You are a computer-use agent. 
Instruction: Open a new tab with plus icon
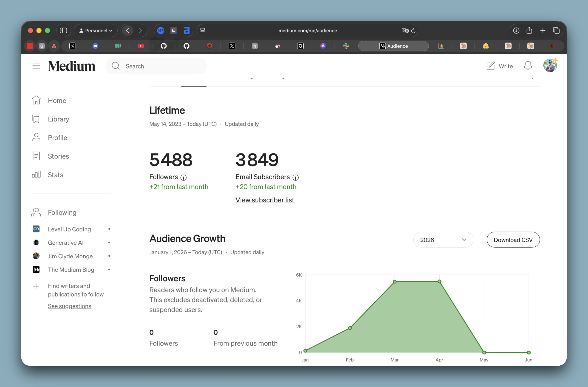(x=543, y=31)
